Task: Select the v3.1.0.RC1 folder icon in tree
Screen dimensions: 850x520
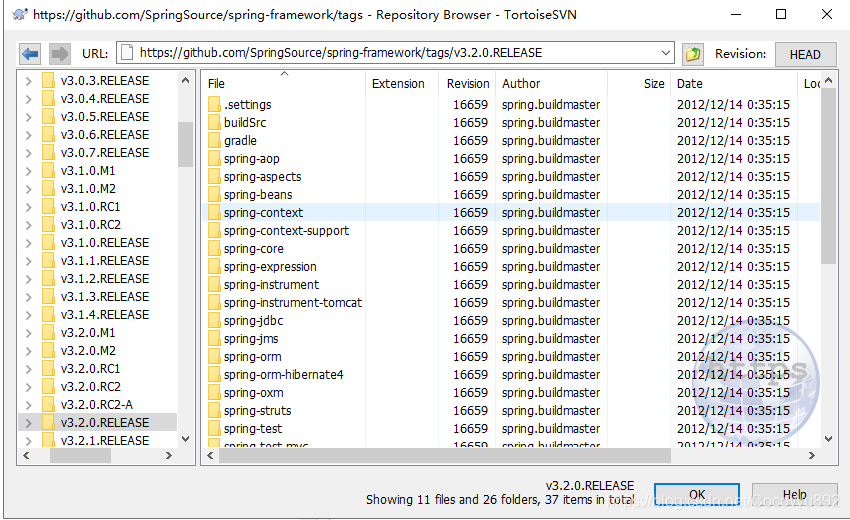Action: pyautogui.click(x=48, y=207)
